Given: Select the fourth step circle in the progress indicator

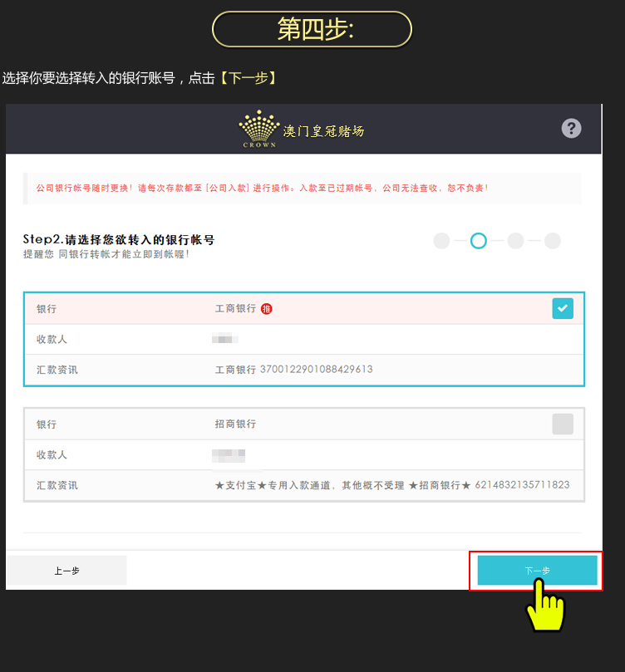Looking at the screenshot, I should [553, 241].
